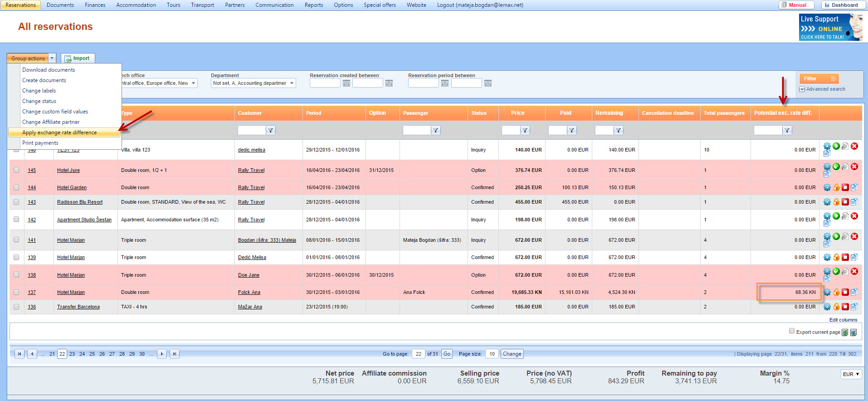Open calendar for reservation created start date
Image resolution: width=868 pixels, height=401 pixels.
click(x=346, y=83)
